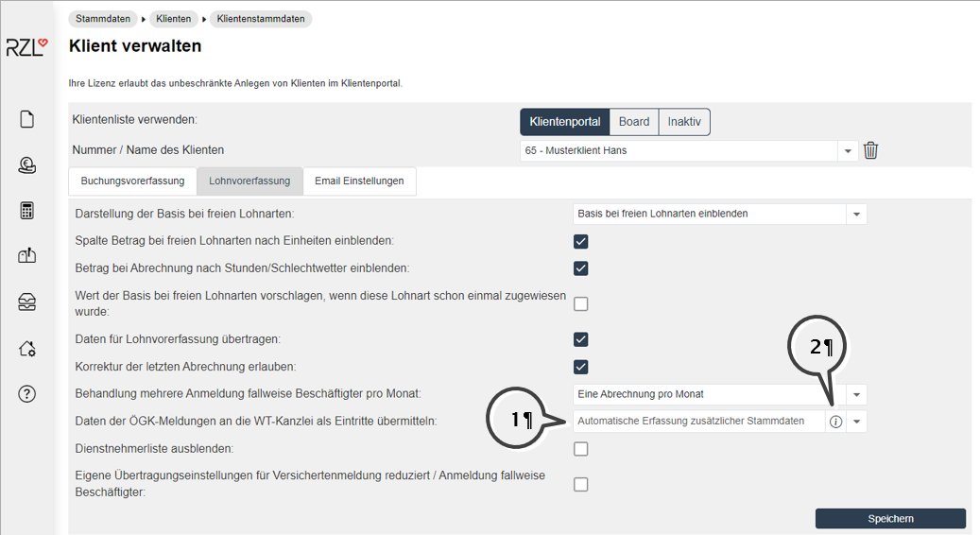Switch to the Buchungsvorerfassung tab

click(x=132, y=181)
